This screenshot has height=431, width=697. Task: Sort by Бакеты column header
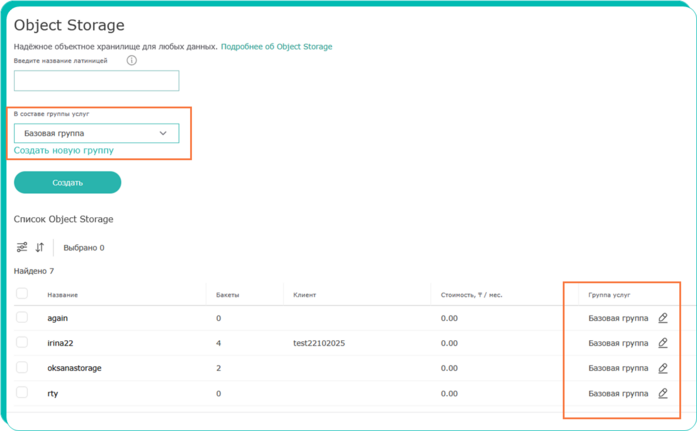click(228, 295)
